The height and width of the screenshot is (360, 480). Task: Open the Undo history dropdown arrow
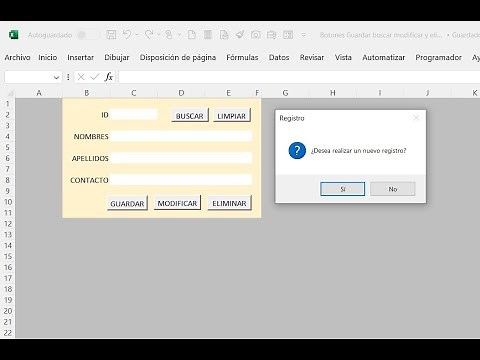coord(137,35)
